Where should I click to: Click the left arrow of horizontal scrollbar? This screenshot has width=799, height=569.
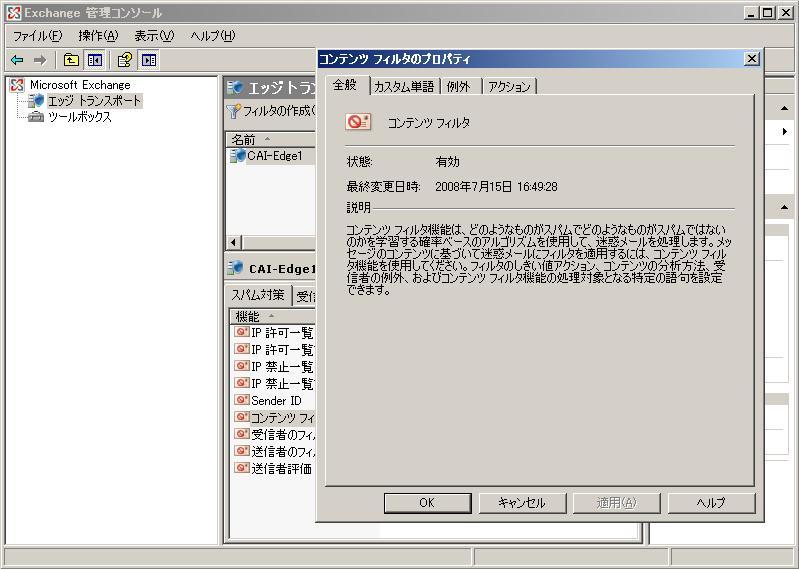(x=234, y=242)
